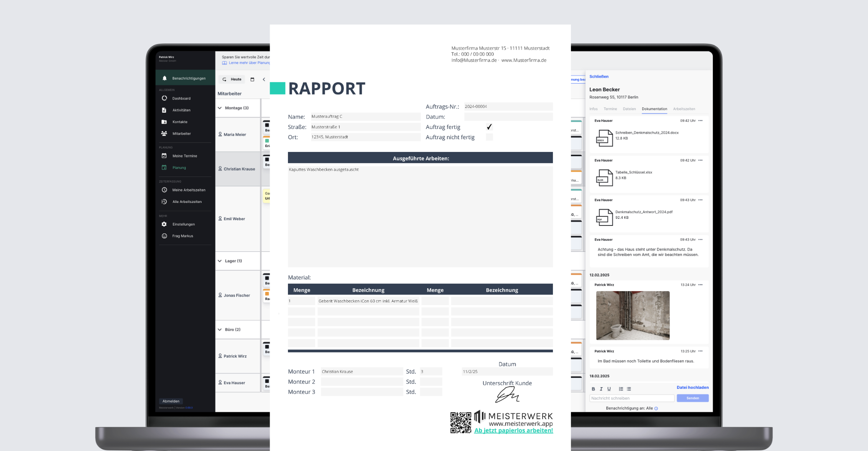Click the Ausgeführte Arbeiten text area
This screenshot has height=451, width=868.
420,217
